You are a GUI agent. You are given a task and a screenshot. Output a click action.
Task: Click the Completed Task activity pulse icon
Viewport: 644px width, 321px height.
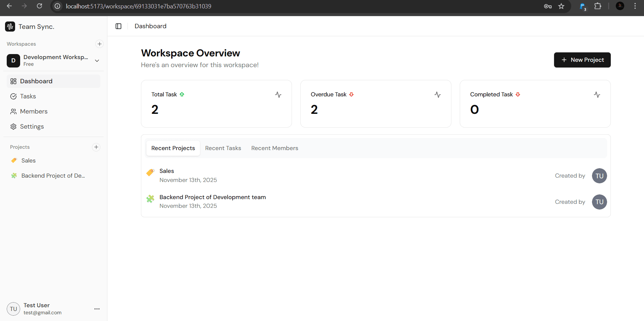coord(597,95)
